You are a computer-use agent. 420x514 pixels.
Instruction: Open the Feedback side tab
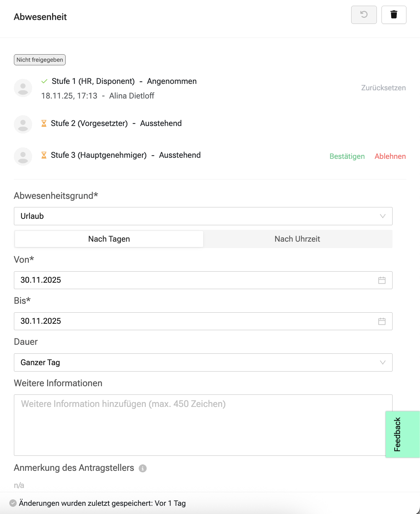[402, 434]
